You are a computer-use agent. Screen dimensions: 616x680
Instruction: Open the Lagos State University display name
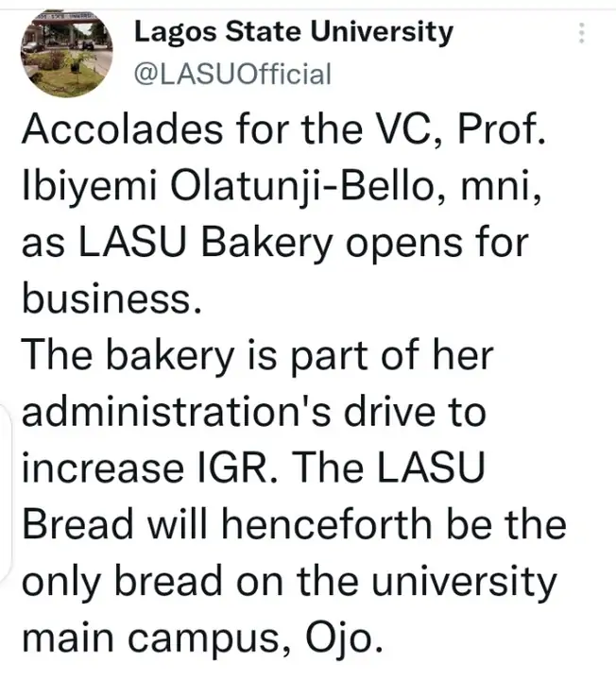pos(293,33)
